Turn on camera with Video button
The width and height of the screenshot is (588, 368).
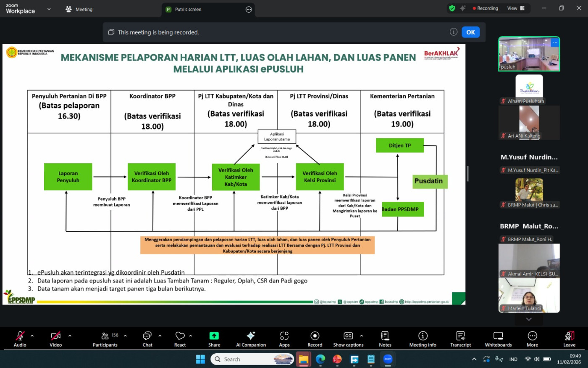[55, 339]
